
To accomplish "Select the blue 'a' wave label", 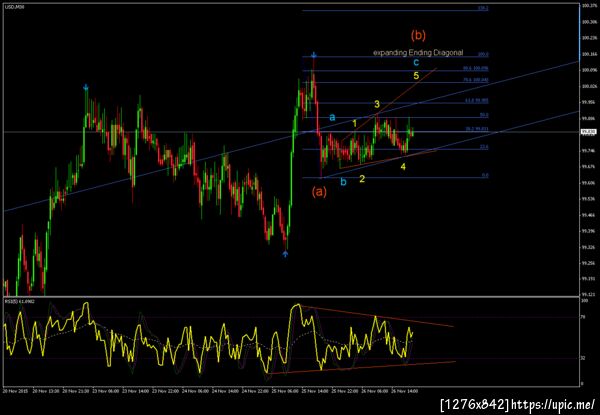I will (332, 117).
